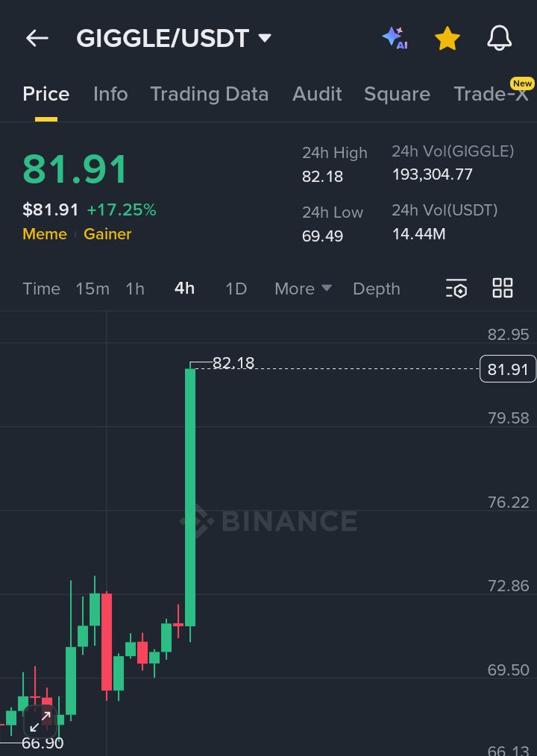537x756 pixels.
Task: Open the Audit tab
Action: point(317,94)
